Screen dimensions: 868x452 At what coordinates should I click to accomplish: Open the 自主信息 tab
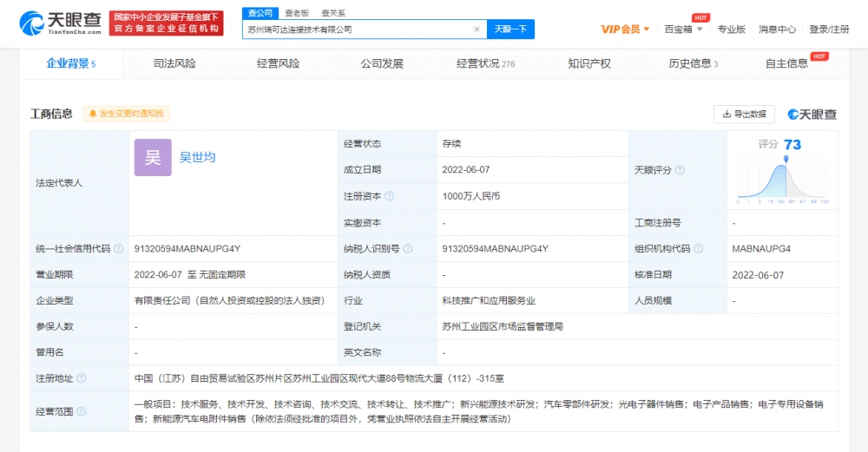pos(786,63)
